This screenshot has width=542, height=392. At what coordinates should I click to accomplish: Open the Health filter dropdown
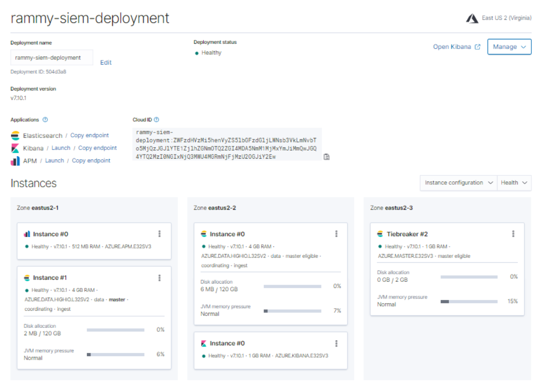click(x=514, y=183)
